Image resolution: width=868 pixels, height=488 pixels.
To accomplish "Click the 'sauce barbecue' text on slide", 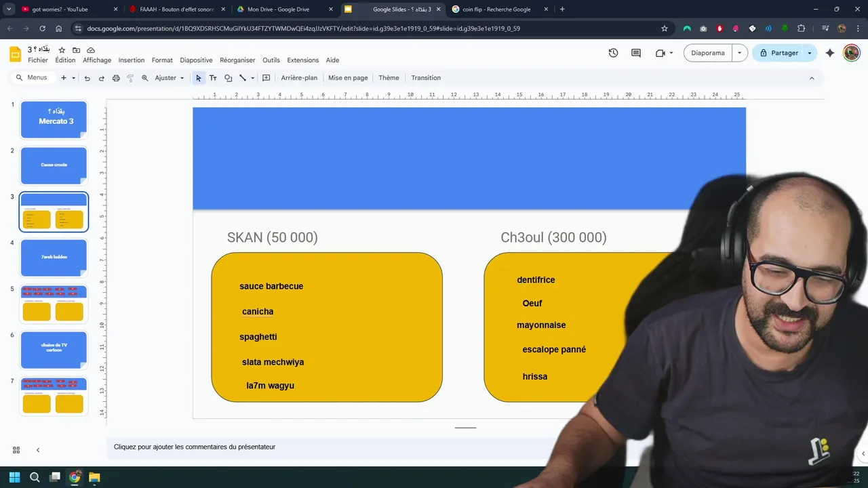I will coord(271,286).
